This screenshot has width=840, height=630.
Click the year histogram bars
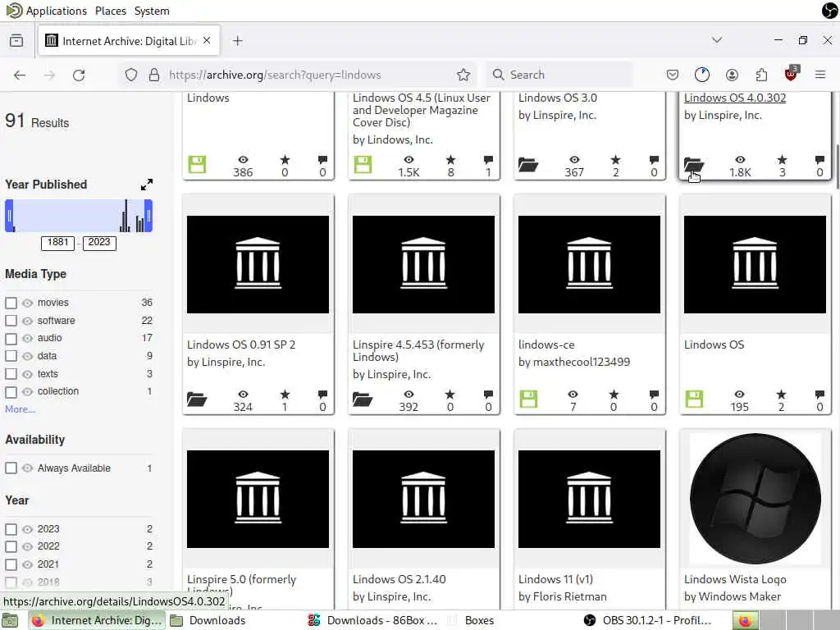79,216
